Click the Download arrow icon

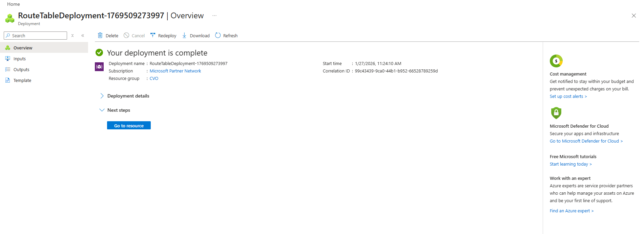pyautogui.click(x=184, y=35)
